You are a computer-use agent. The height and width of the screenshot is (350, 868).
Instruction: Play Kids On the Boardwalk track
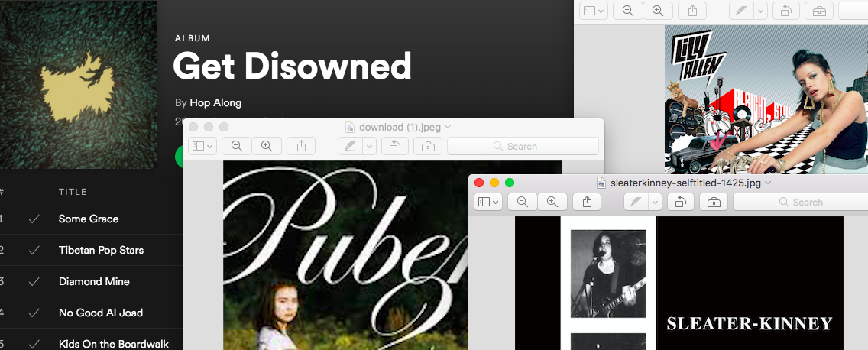click(x=114, y=344)
